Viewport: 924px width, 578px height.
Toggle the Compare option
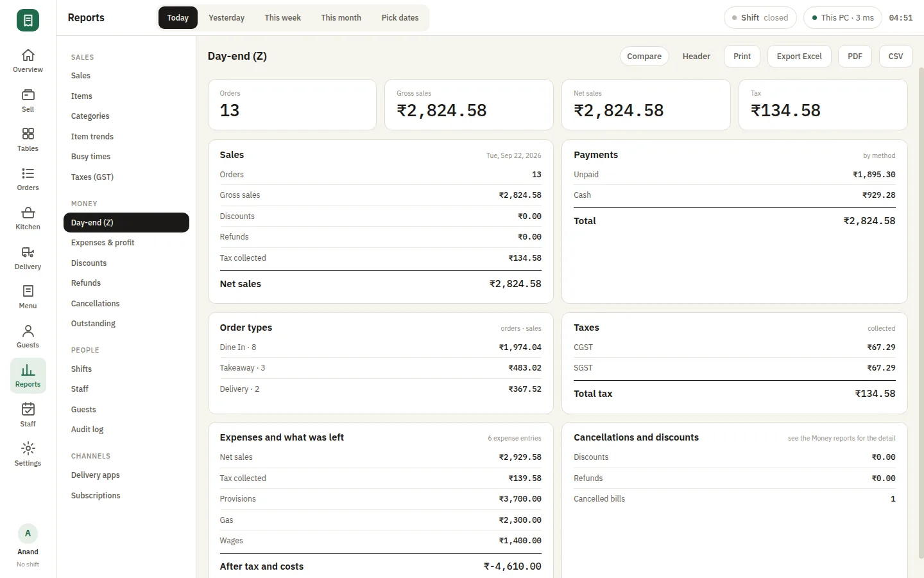click(x=644, y=57)
